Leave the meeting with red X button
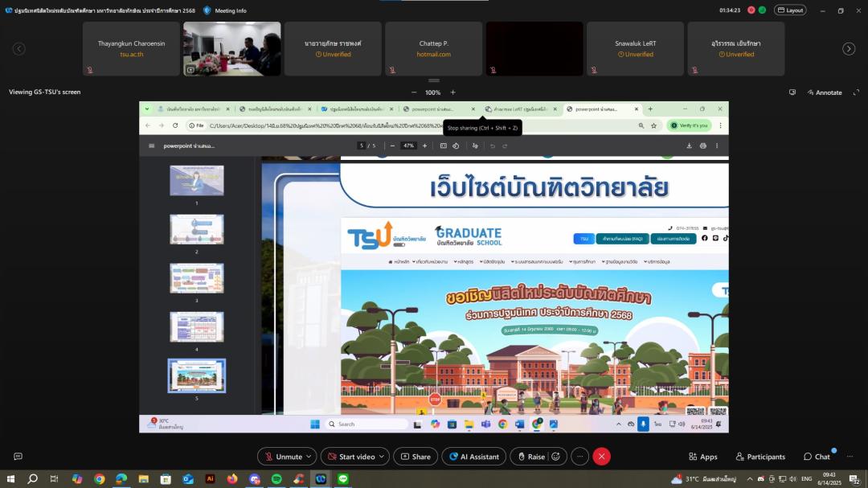The image size is (868, 488). pyautogui.click(x=601, y=457)
